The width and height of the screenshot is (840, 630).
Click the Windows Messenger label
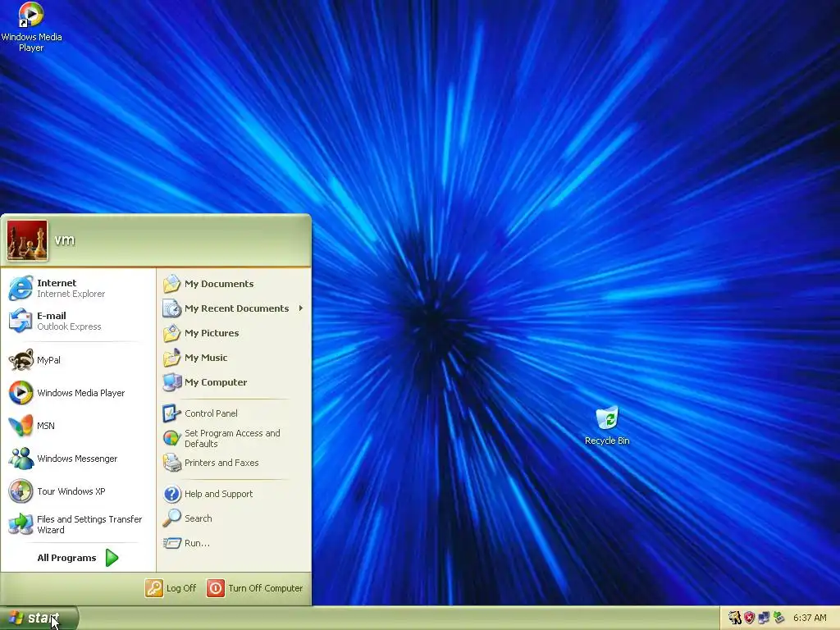tap(77, 459)
